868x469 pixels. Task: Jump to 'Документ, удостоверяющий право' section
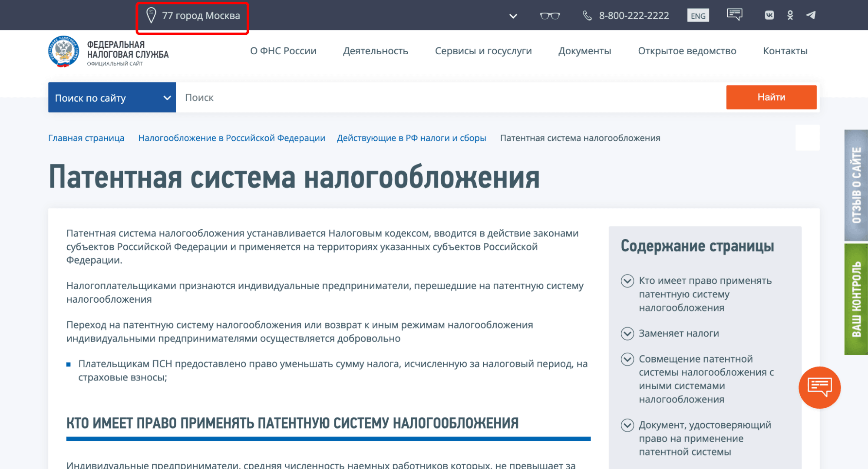tap(705, 438)
